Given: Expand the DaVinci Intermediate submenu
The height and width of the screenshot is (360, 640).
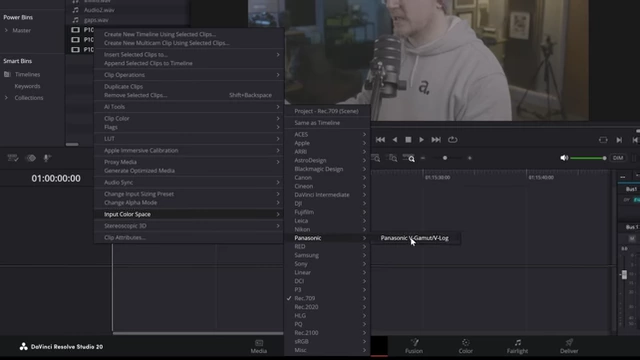Looking at the screenshot, I should [328, 195].
